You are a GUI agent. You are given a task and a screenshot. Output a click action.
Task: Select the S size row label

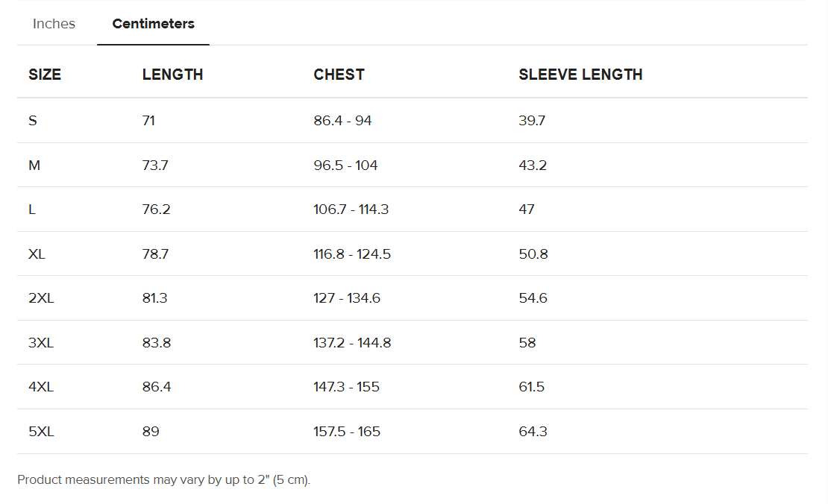coord(33,121)
